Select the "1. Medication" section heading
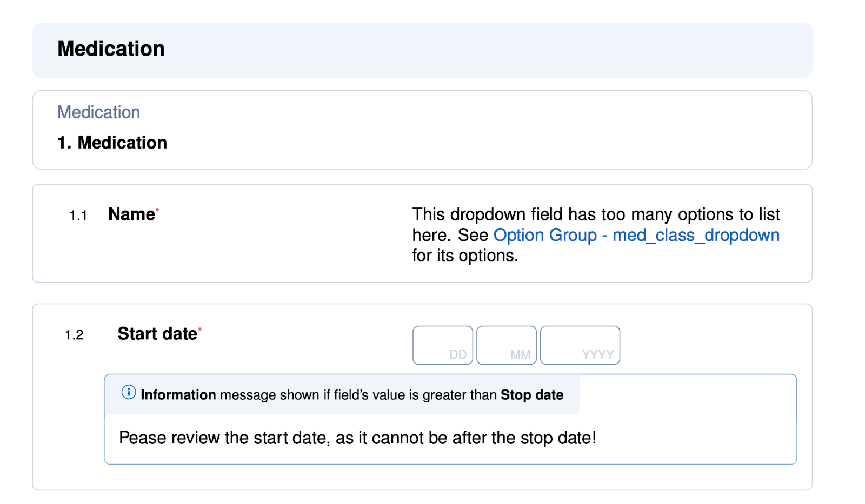 [x=112, y=143]
